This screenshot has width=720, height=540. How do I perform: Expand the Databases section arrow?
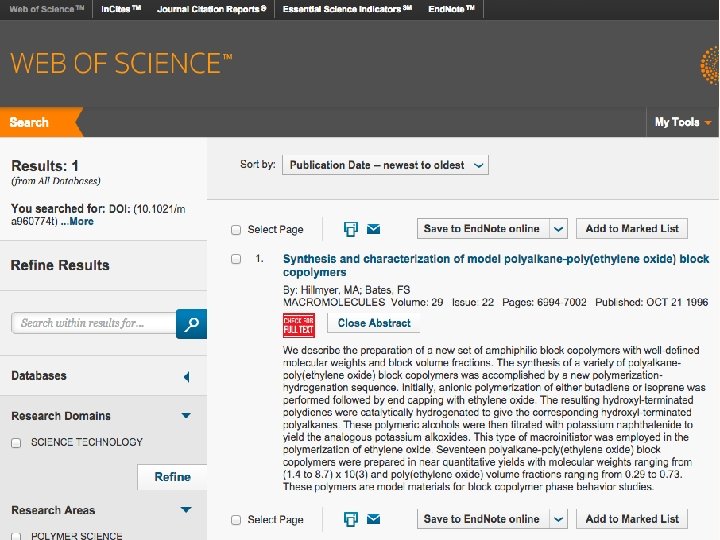(186, 377)
